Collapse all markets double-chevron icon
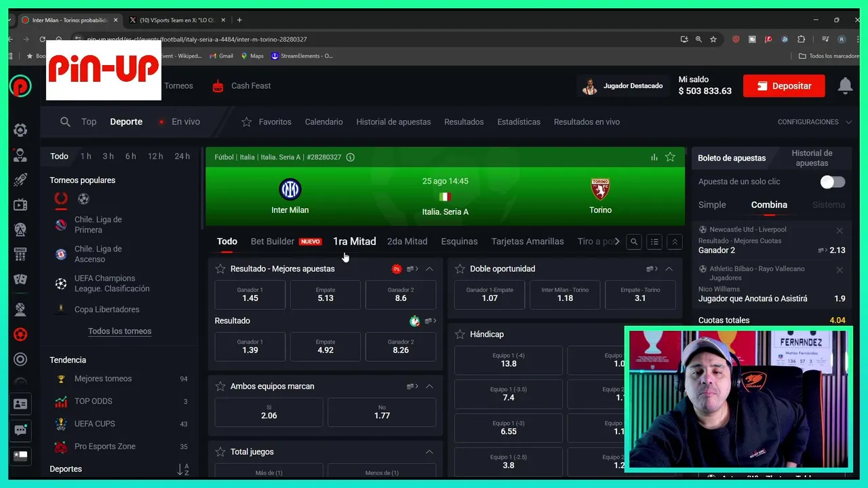The height and width of the screenshot is (488, 868). [675, 241]
